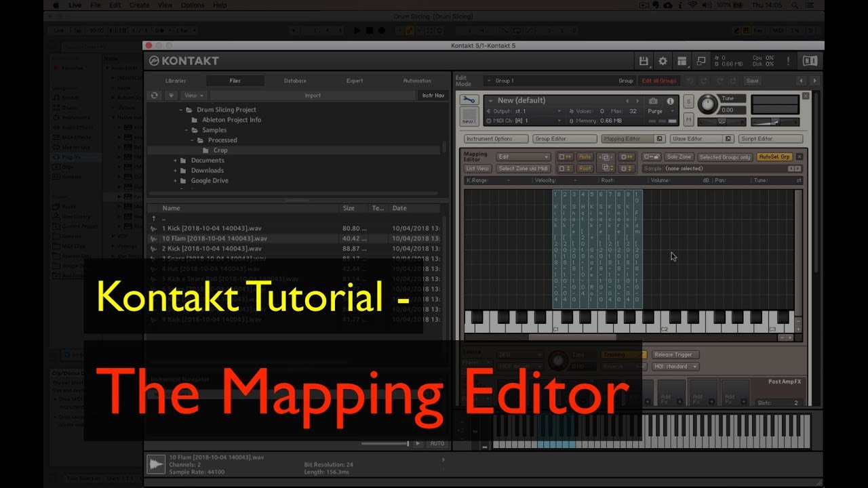Screen dimensions: 868x488
Task: Click the eject drive icon beside View
Action: click(171, 96)
